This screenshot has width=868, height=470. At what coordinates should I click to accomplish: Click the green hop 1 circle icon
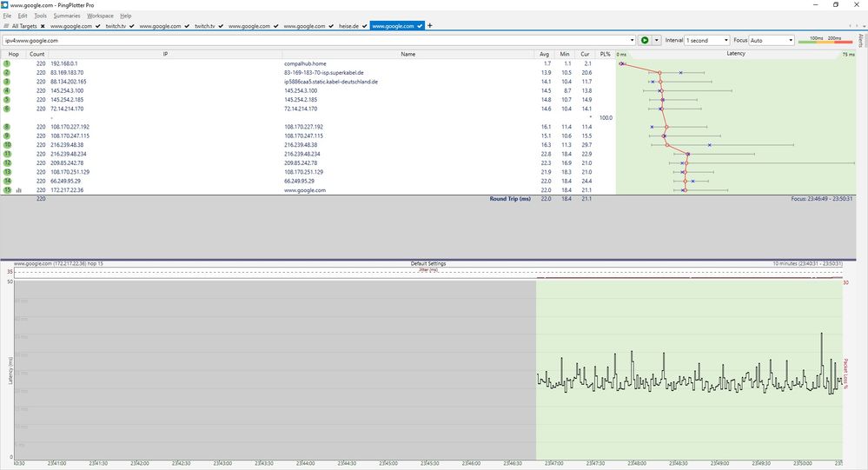pos(7,63)
